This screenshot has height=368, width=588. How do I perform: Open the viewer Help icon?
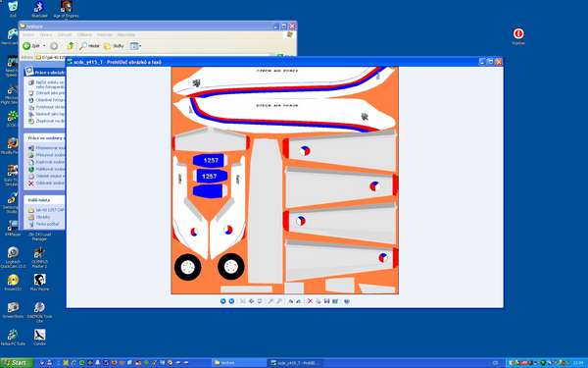pyautogui.click(x=347, y=301)
